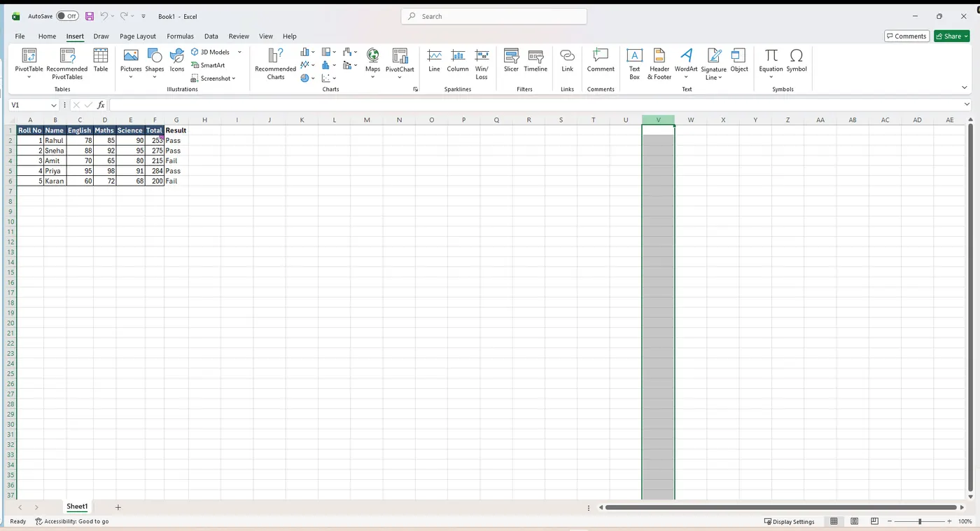This screenshot has height=531, width=980.
Task: Click the zoom out minus button
Action: (x=890, y=521)
